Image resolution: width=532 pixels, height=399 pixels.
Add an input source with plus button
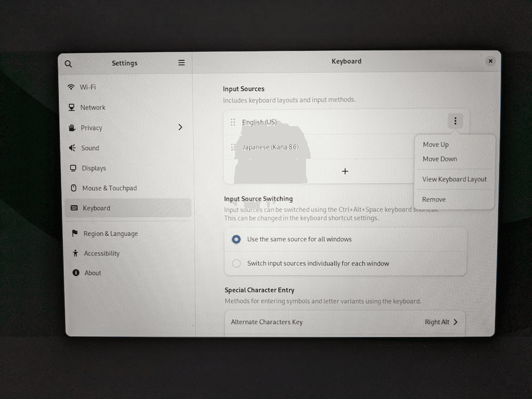345,171
